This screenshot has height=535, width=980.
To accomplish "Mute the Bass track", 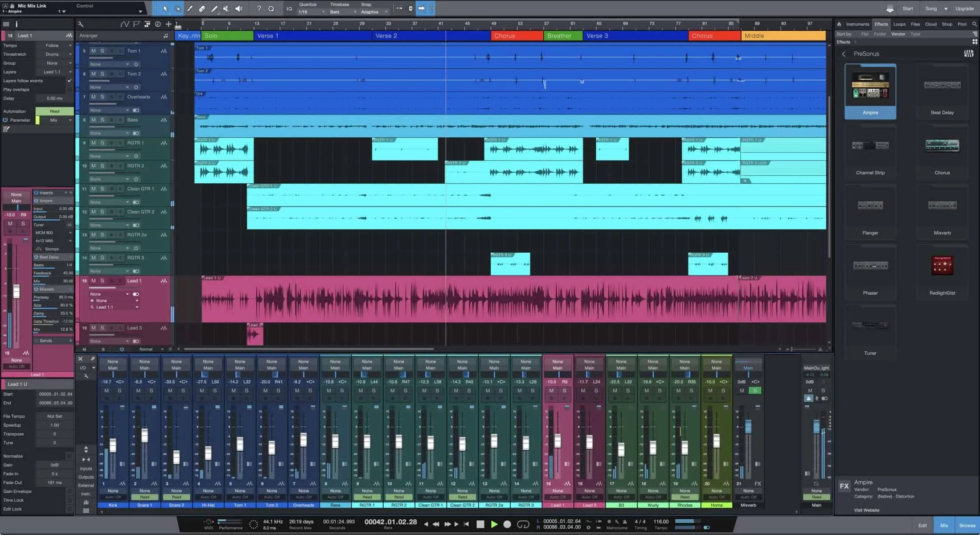I will [x=93, y=119].
